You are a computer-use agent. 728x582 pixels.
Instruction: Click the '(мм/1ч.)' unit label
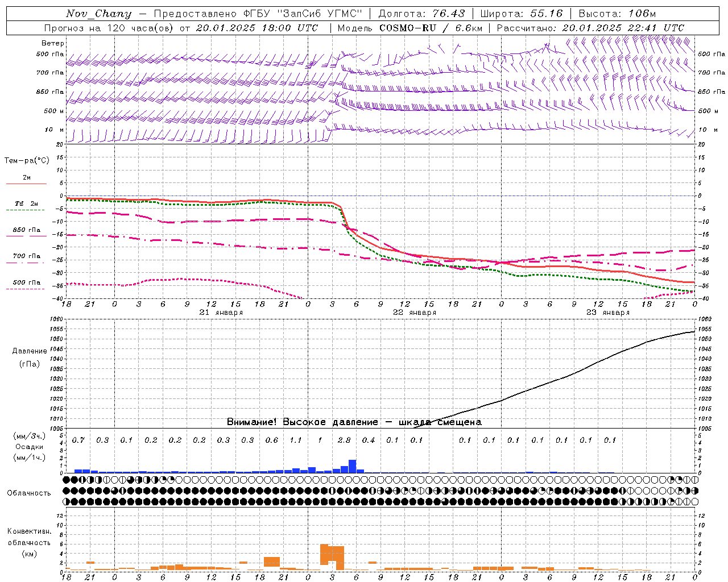point(29,458)
